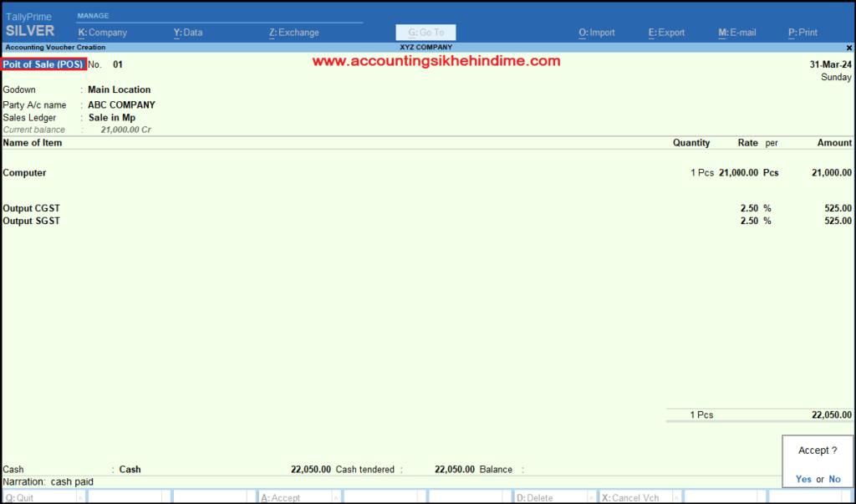The height and width of the screenshot is (504, 856).
Task: Click the Quantity column header
Action: (691, 143)
